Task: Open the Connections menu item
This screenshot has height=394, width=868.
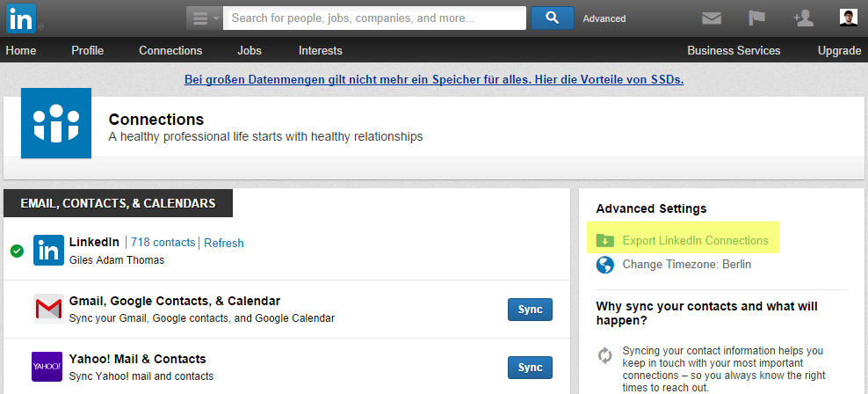Action: [170, 50]
